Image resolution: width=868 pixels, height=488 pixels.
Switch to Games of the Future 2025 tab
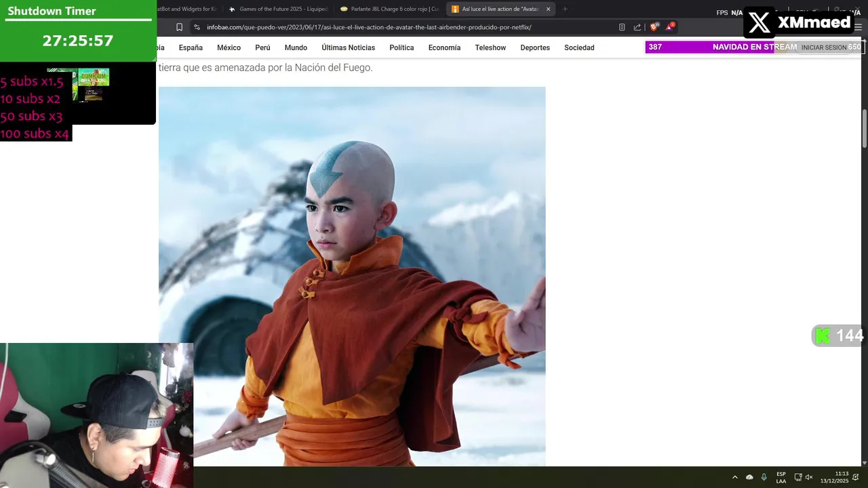[x=278, y=9]
